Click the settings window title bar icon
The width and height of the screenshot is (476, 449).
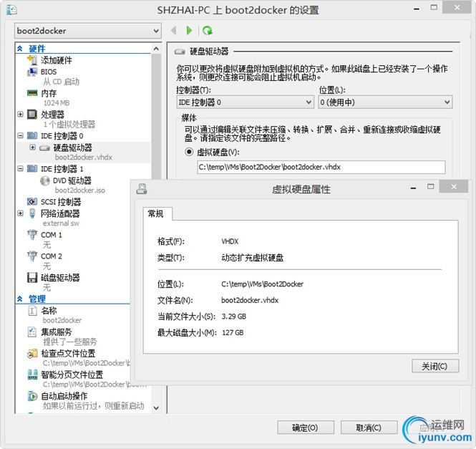11,10
